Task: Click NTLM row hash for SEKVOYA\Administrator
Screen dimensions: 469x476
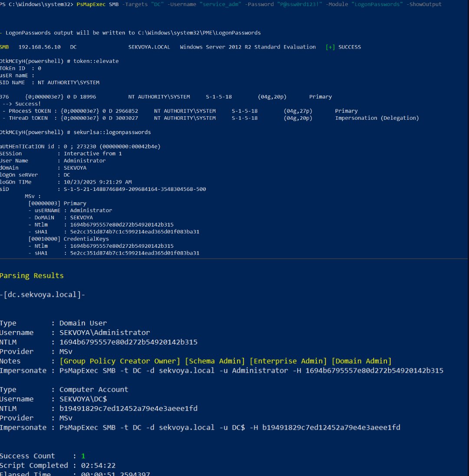Action: pyautogui.click(x=128, y=342)
